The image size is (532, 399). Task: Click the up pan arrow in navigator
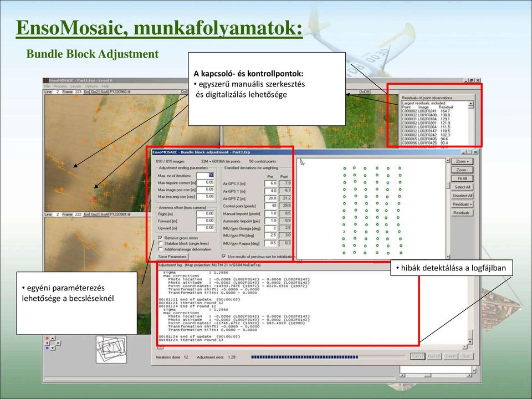tap(53, 338)
